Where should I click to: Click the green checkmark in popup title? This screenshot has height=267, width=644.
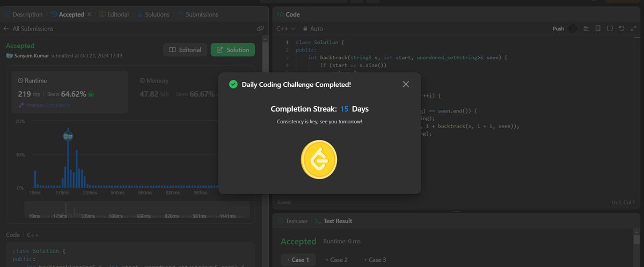pos(233,84)
